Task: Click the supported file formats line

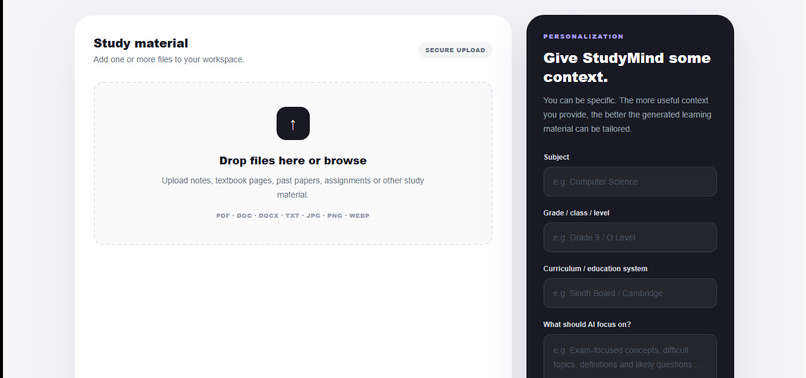Action: click(293, 216)
